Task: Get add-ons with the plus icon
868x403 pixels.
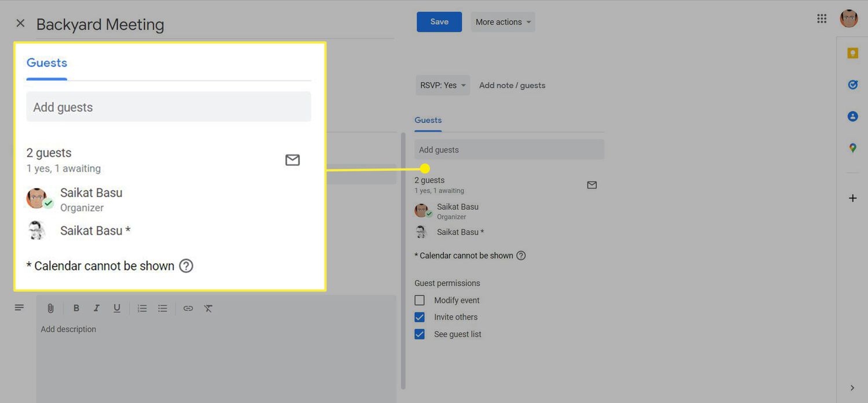Action: (852, 198)
